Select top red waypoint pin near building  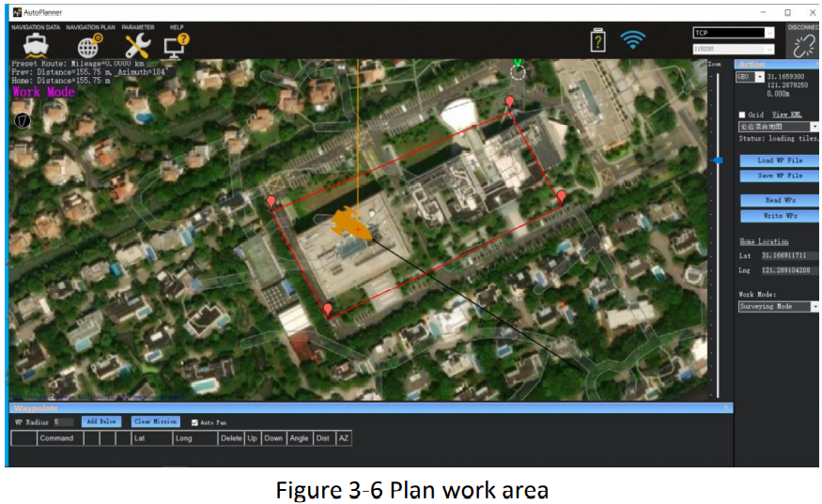pyautogui.click(x=509, y=102)
